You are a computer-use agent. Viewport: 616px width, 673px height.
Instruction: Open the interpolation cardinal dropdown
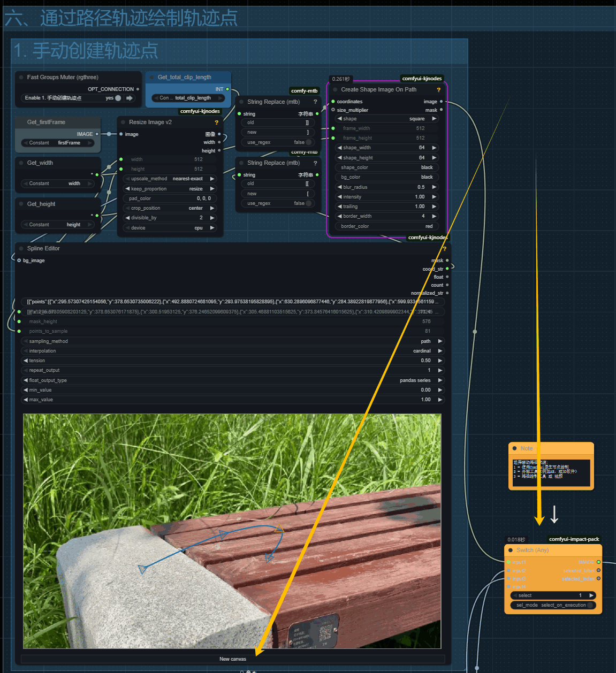(232, 351)
